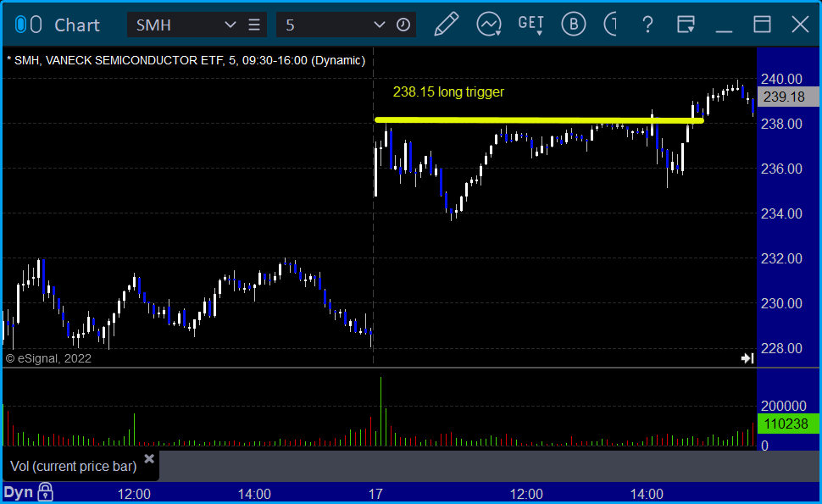
Task: Open help with the question mark icon
Action: [x=648, y=25]
